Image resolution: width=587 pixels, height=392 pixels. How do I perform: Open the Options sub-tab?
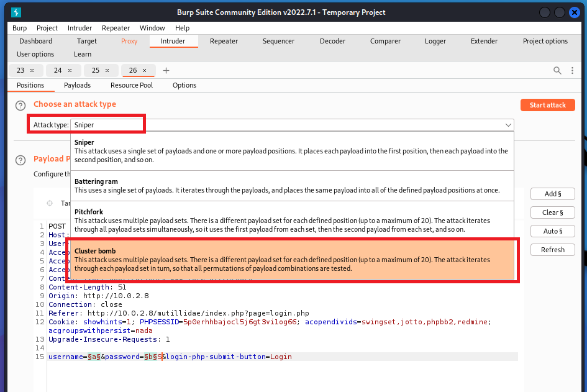(184, 85)
